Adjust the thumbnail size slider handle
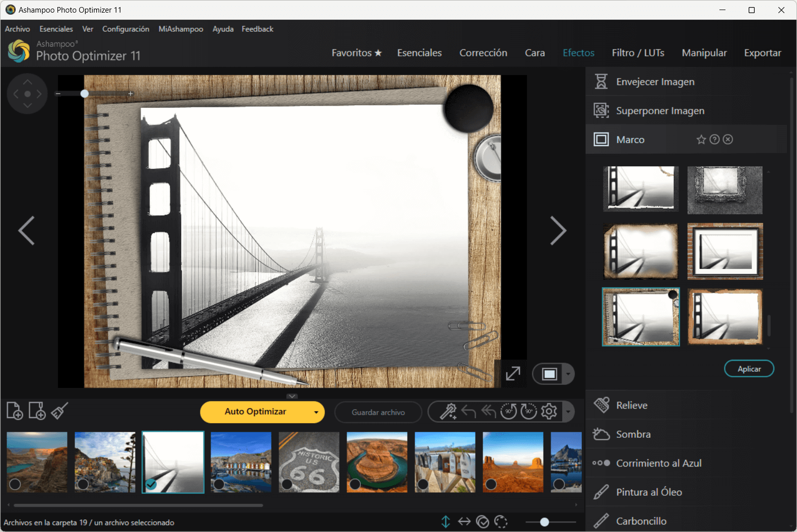 tap(544, 522)
